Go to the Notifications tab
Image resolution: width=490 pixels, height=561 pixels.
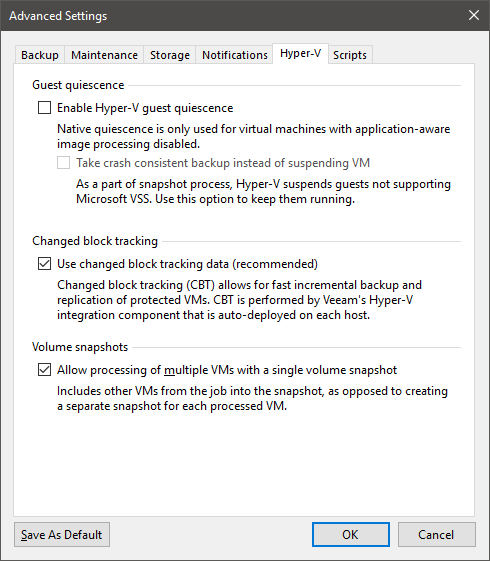[235, 55]
